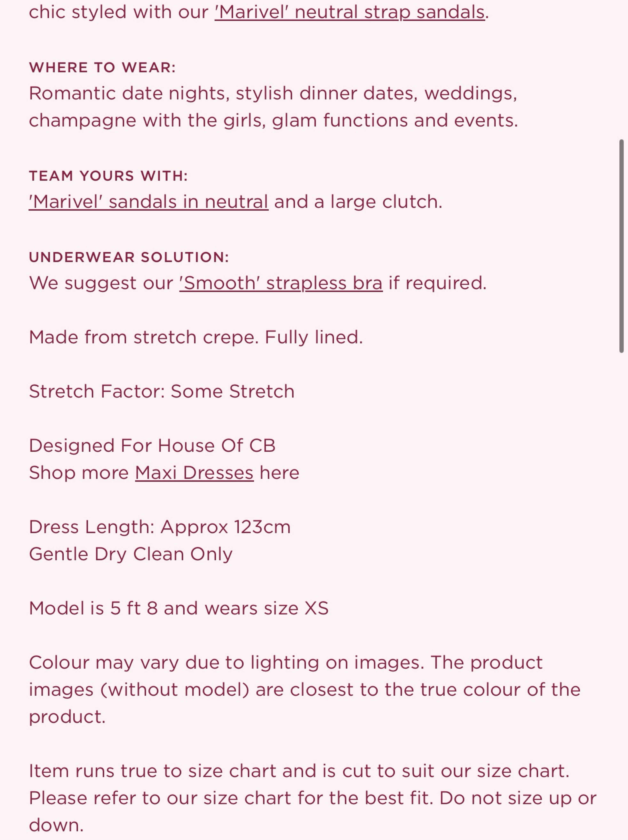
Task: Click the UNDERWEAR SOLUTION heading
Action: pos(129,257)
